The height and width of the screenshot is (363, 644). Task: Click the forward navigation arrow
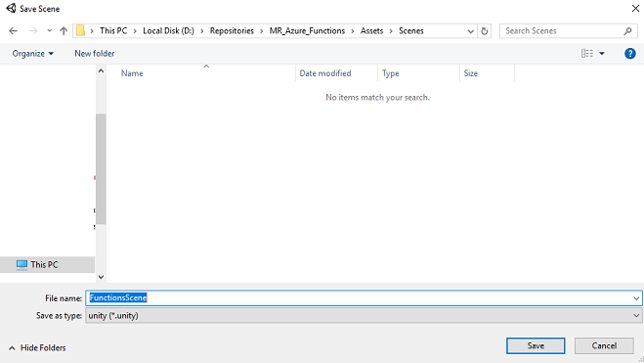pos(33,31)
